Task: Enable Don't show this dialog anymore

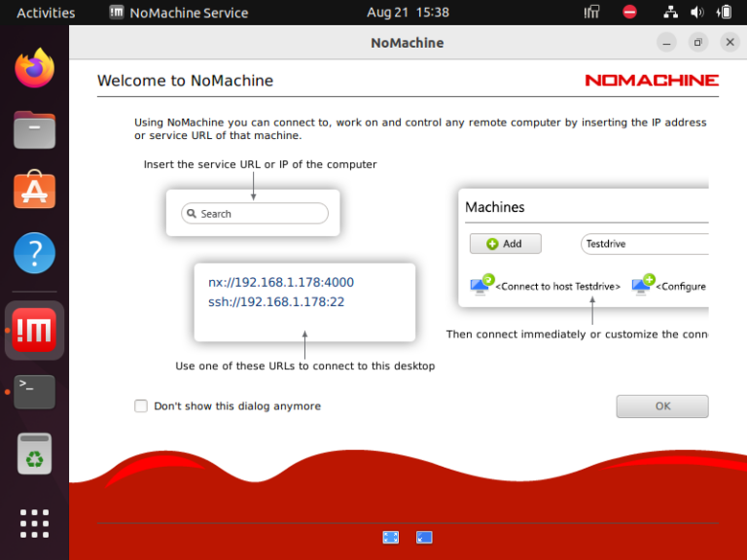Action: [x=140, y=405]
